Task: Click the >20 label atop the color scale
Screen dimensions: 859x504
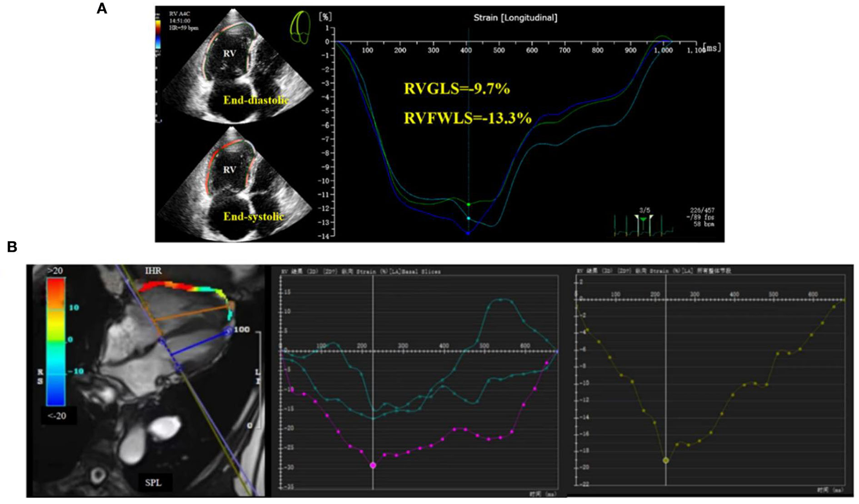Action: pyautogui.click(x=55, y=271)
